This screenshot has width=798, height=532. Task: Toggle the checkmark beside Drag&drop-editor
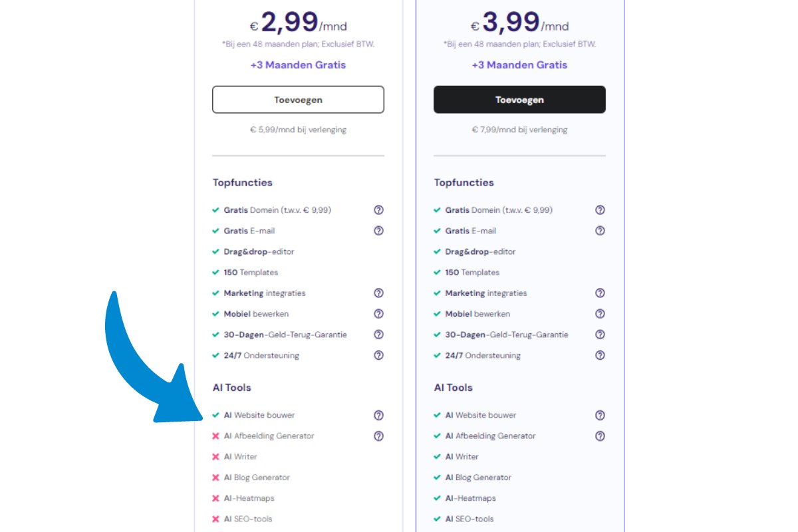(216, 251)
